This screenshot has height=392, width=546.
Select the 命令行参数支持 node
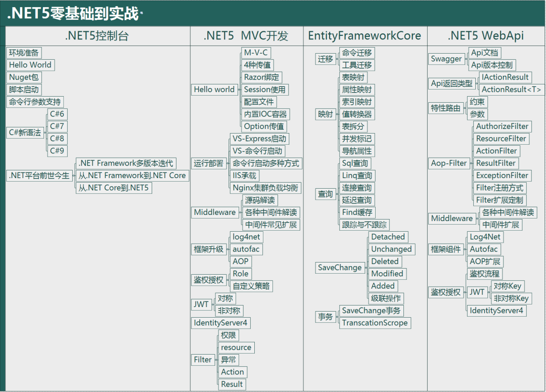35,102
